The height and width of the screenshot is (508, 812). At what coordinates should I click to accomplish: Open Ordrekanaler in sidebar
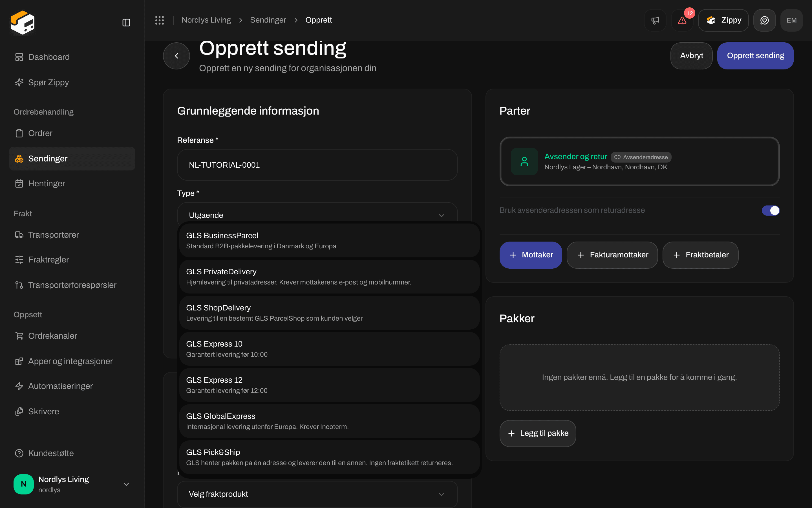[x=72, y=336]
